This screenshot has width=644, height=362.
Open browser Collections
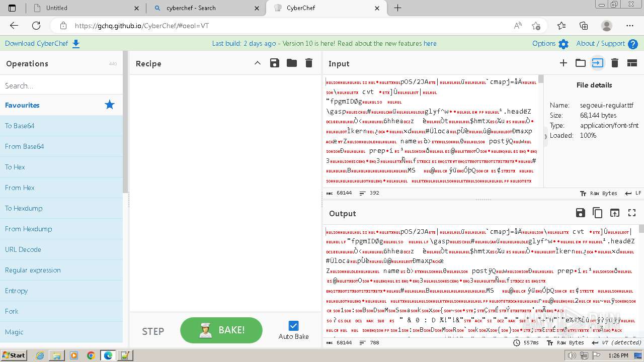[584, 26]
